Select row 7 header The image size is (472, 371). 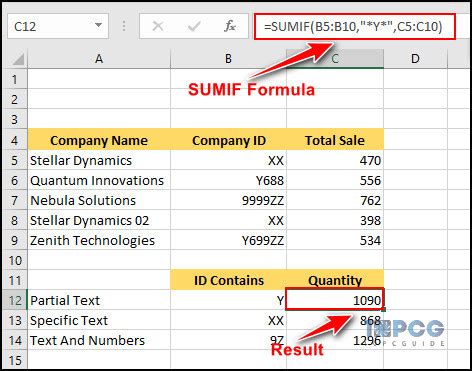coord(14,200)
